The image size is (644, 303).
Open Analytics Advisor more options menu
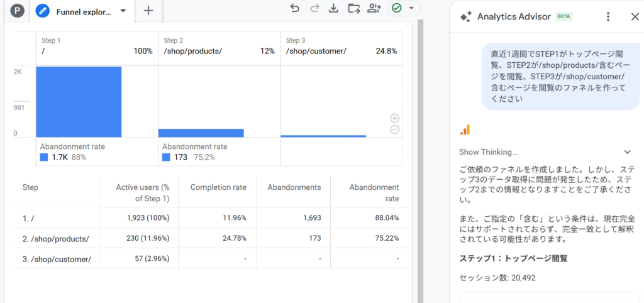(x=607, y=17)
